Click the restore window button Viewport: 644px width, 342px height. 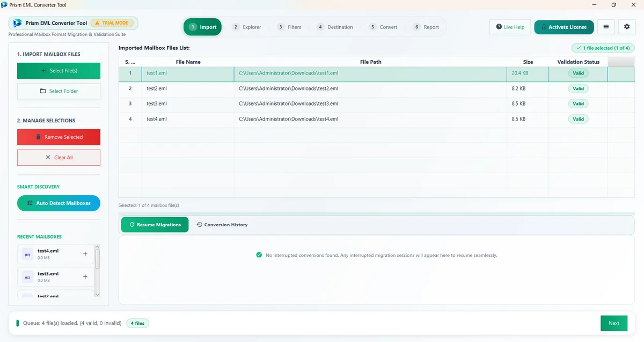tap(613, 4)
